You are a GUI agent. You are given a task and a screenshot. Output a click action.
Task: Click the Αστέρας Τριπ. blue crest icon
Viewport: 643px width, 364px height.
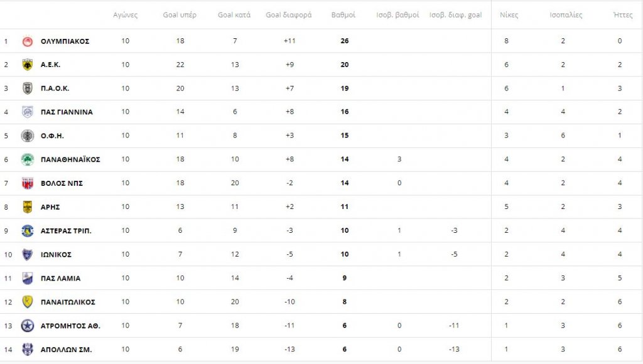28,231
